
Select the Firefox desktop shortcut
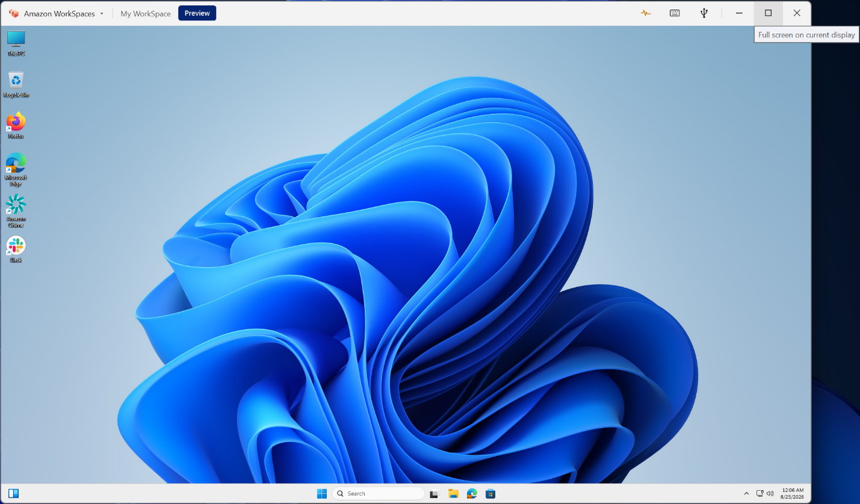point(16,126)
